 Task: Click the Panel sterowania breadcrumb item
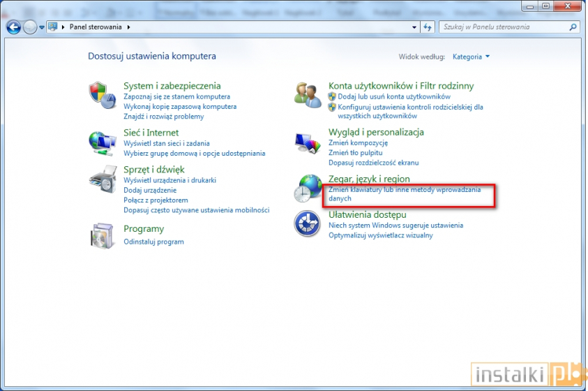pos(96,27)
